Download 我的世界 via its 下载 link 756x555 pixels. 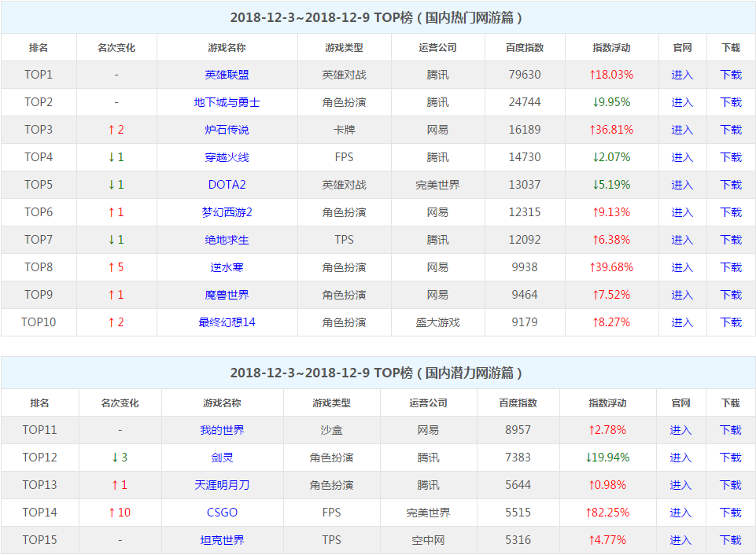pos(731,430)
